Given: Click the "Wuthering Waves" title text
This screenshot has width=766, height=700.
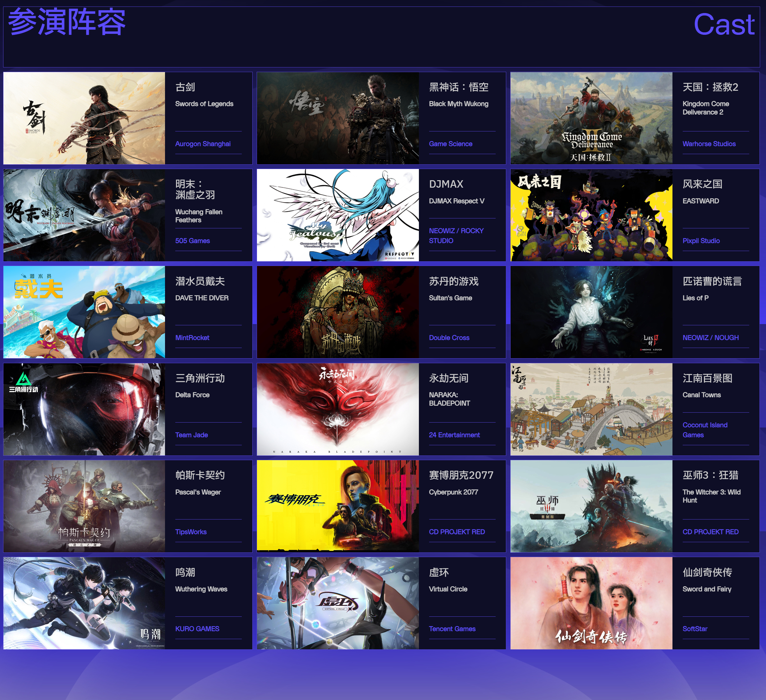Looking at the screenshot, I should (x=201, y=589).
